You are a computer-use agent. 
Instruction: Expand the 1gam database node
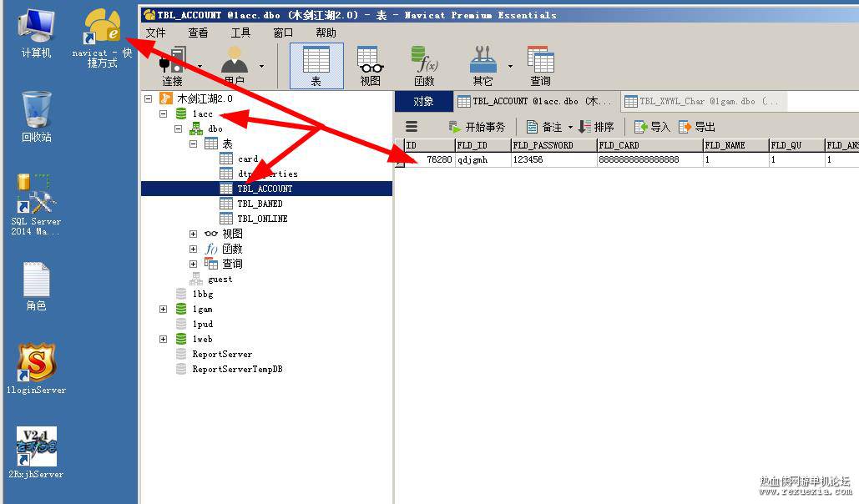[164, 309]
